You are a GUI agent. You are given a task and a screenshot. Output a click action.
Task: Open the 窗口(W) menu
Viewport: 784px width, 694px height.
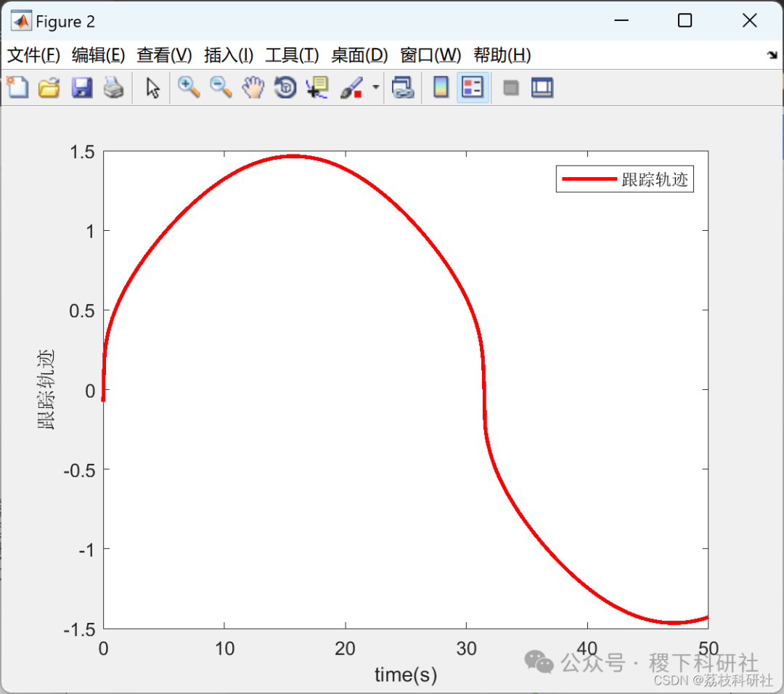[x=430, y=55]
